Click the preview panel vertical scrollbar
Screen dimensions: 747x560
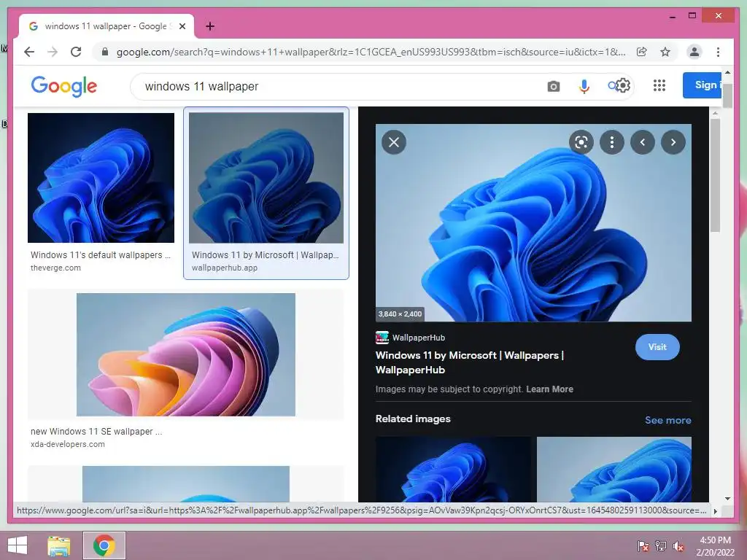pos(715,175)
